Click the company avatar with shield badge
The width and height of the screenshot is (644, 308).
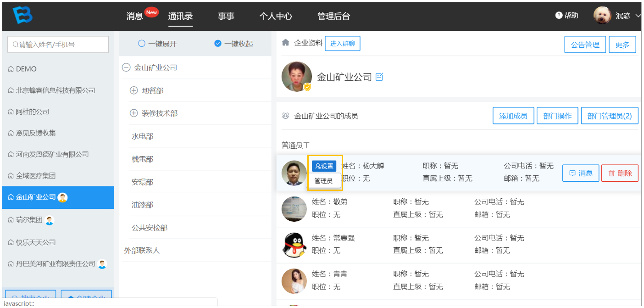[x=297, y=76]
